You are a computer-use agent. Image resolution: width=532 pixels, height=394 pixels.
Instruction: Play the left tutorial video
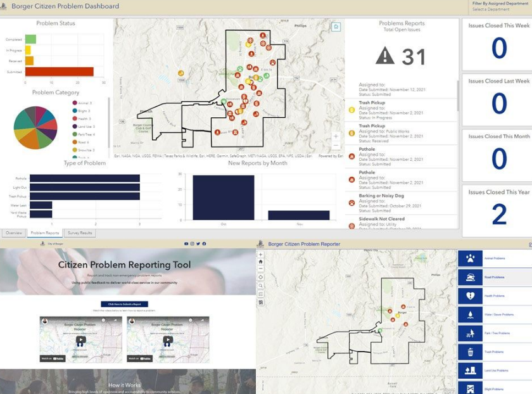pos(81,340)
